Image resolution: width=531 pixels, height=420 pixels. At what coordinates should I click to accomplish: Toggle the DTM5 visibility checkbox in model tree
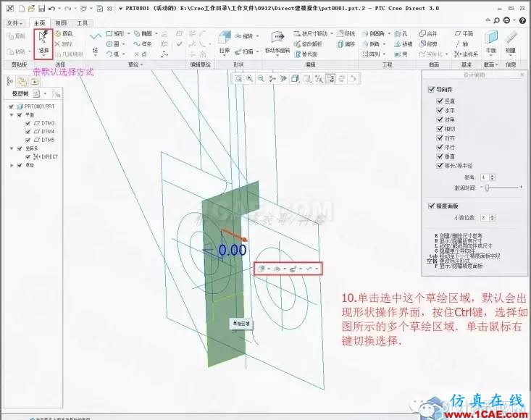coord(28,140)
